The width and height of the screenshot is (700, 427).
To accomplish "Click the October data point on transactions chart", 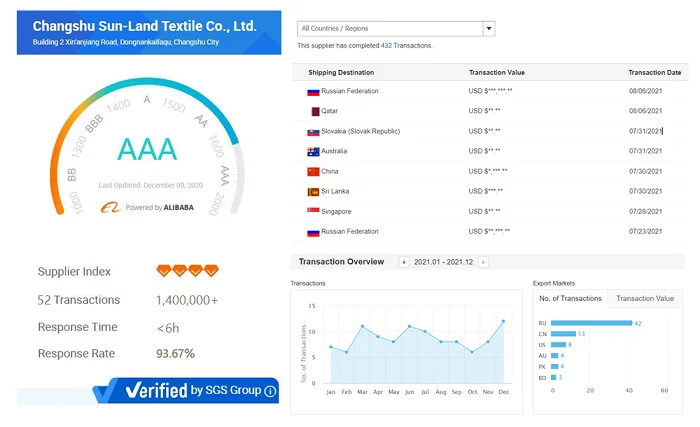I will [472, 352].
